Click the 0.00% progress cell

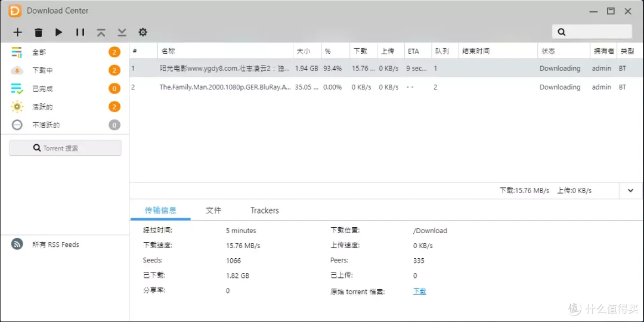coord(333,87)
